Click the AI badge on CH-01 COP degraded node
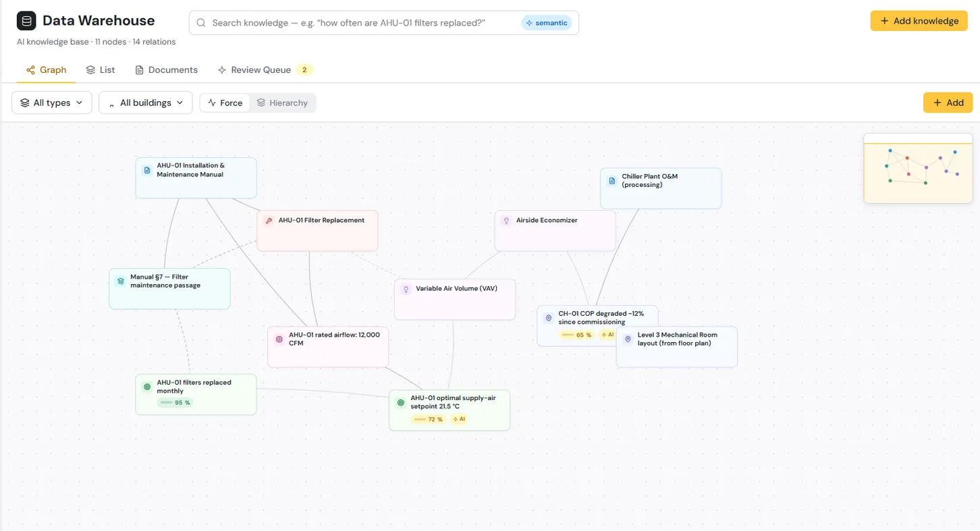980x531 pixels. pyautogui.click(x=607, y=335)
